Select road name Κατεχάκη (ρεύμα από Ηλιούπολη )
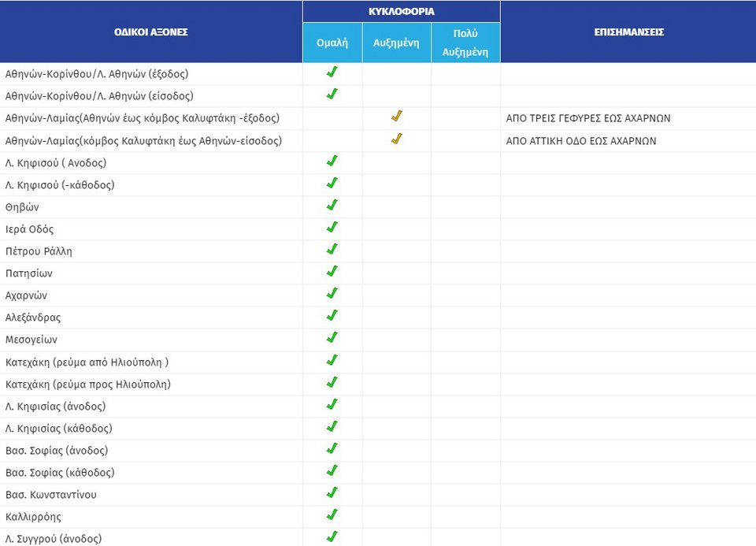This screenshot has height=546, width=756. click(x=87, y=362)
